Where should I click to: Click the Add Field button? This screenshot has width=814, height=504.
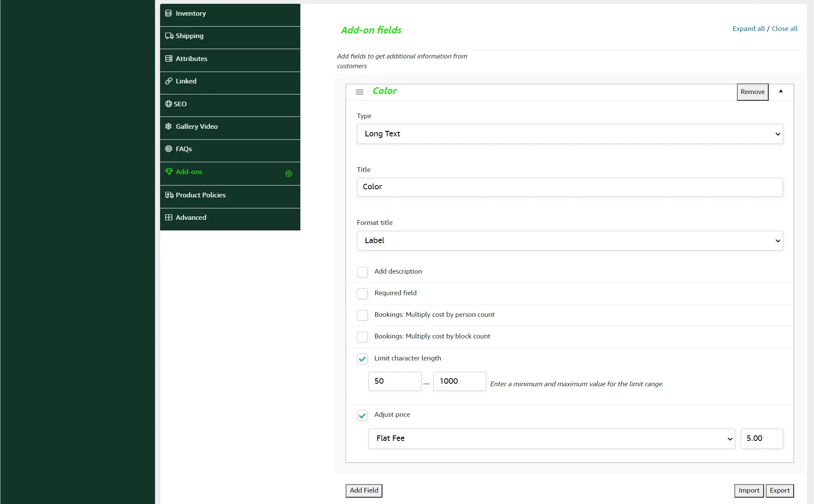[x=364, y=490]
